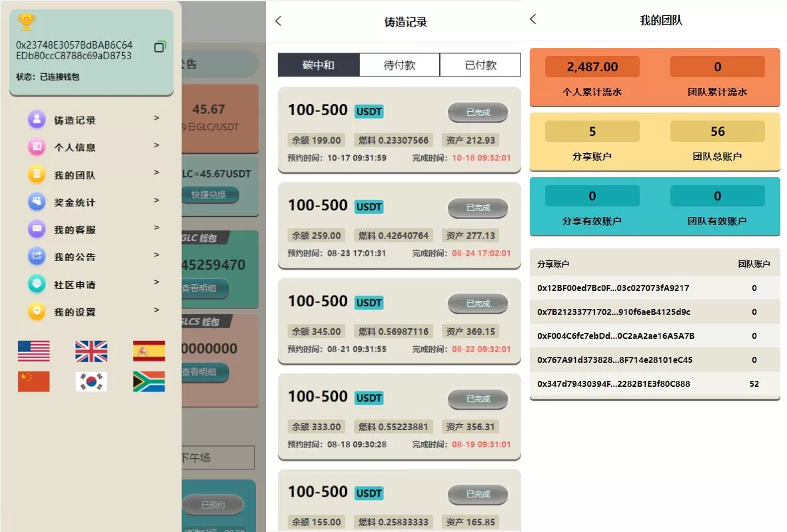This screenshot has height=532, width=787.
Task: Choose the South African flag language
Action: tap(149, 382)
